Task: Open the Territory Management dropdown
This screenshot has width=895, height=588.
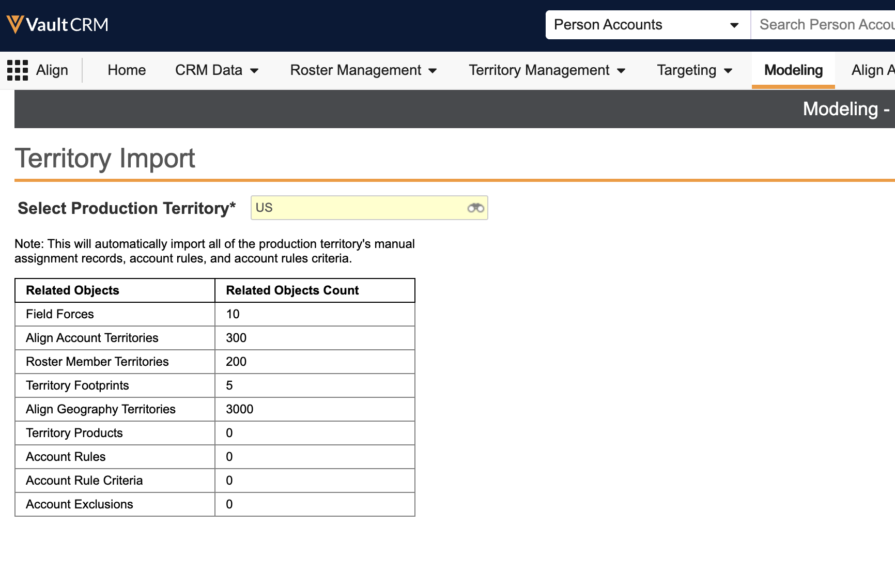Action: pos(547,70)
